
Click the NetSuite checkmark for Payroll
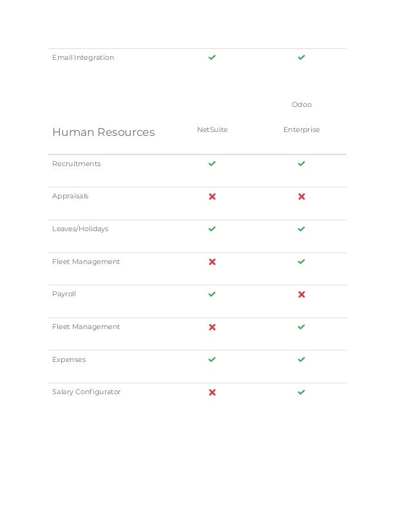[x=212, y=294]
